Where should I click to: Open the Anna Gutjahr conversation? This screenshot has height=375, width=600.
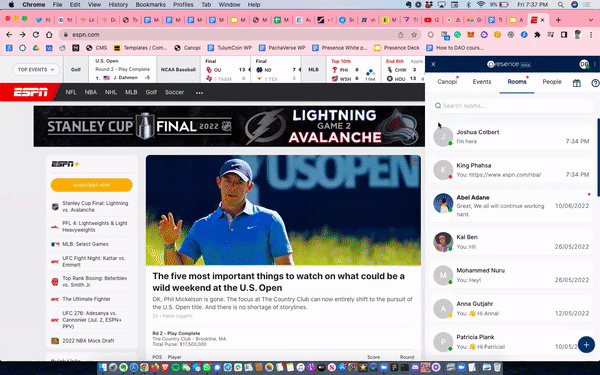point(511,308)
